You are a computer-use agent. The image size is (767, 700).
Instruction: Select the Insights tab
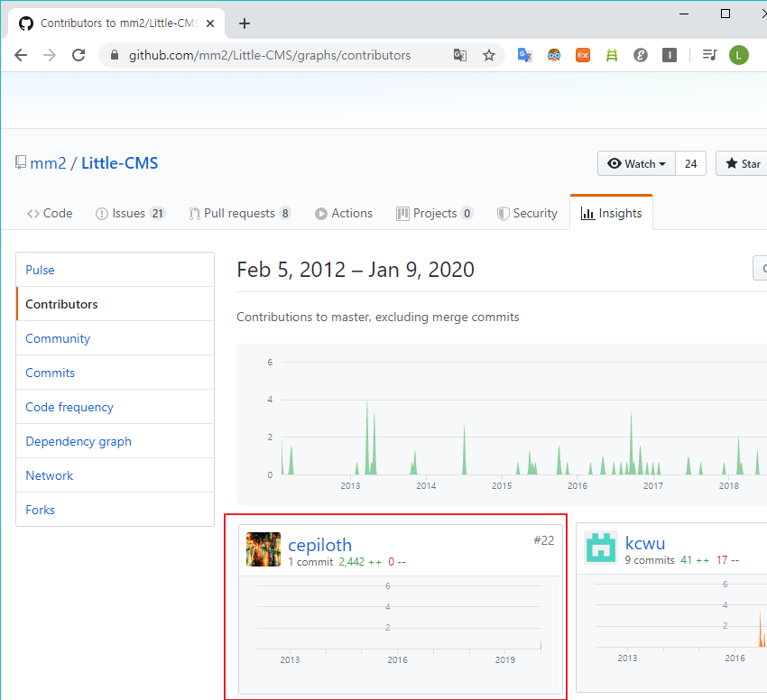(x=612, y=213)
